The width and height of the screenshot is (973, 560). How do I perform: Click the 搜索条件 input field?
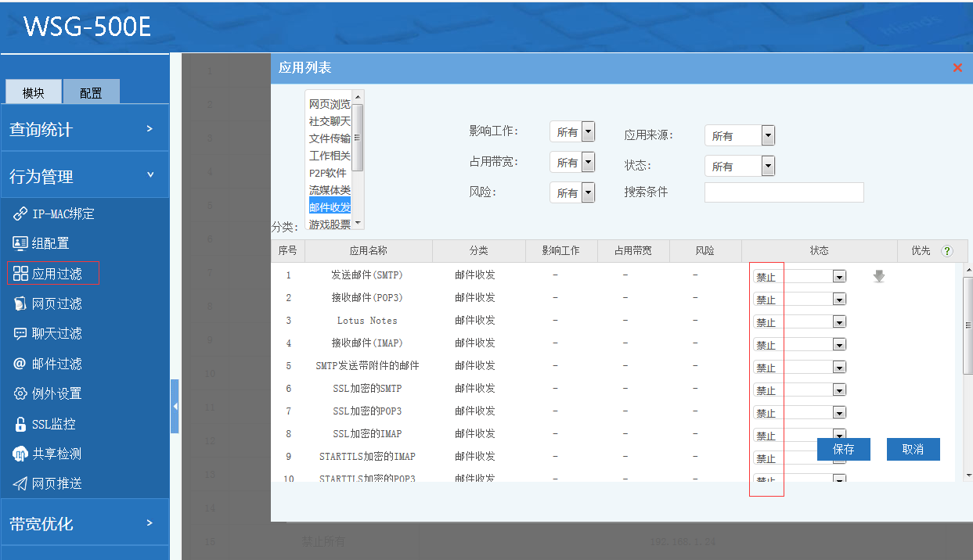click(784, 192)
